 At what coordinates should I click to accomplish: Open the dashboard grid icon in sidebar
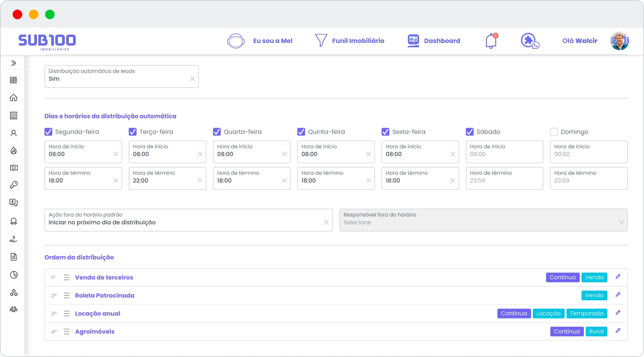point(14,80)
